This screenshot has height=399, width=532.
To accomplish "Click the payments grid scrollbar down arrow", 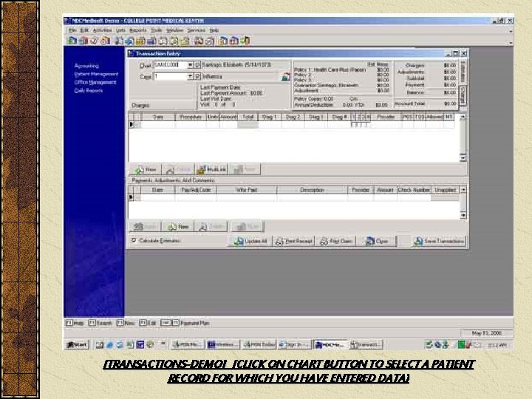I will click(x=463, y=216).
